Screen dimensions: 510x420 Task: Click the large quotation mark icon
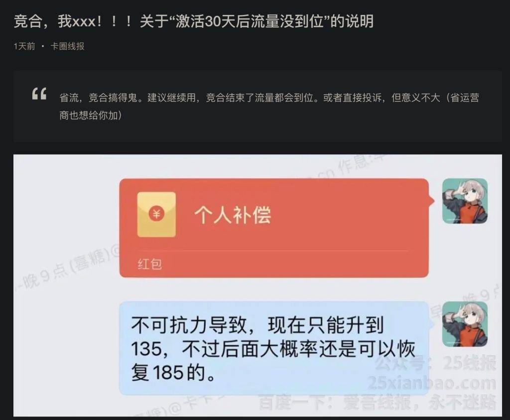point(39,94)
